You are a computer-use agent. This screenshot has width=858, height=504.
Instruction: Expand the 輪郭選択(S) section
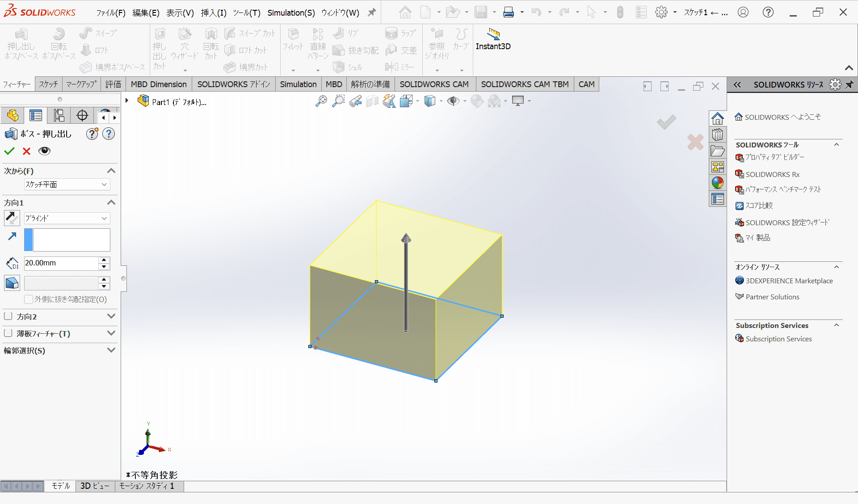111,350
